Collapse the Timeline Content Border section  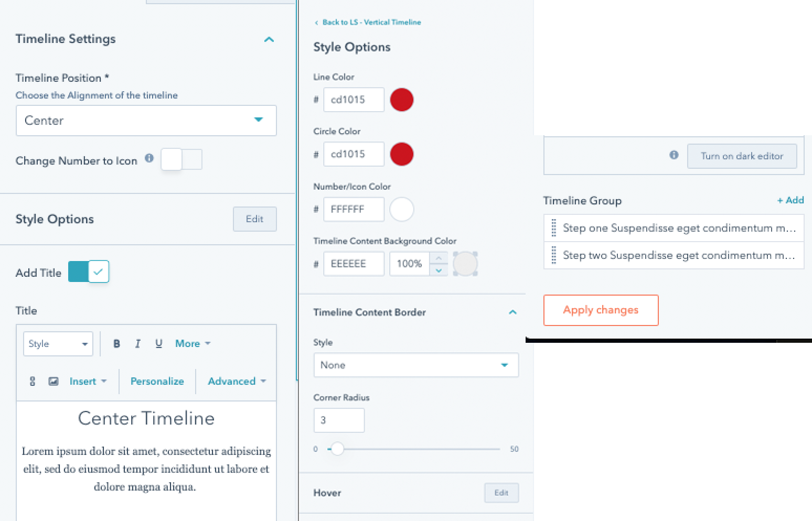(512, 312)
